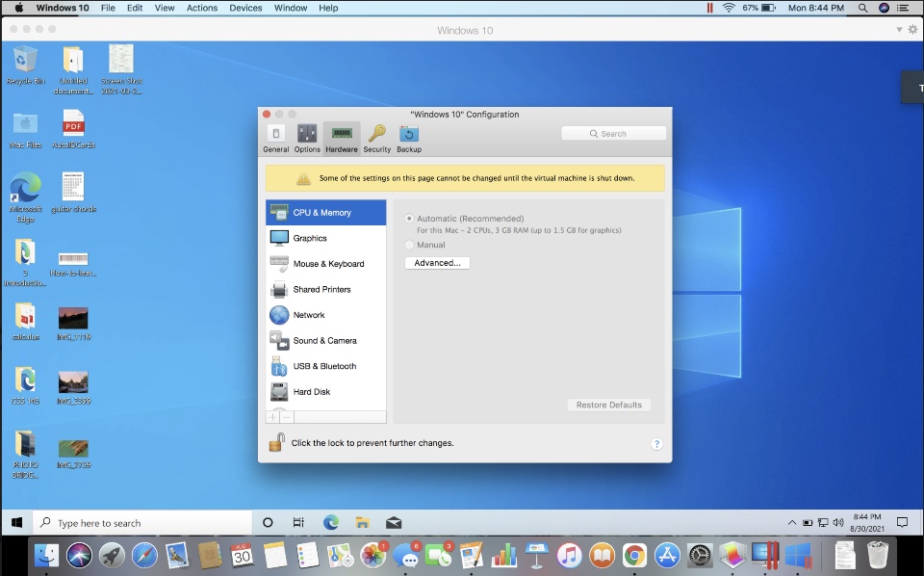Open the Recycle Bin on Windows desktop
Viewport: 924px width, 576px height.
25,65
